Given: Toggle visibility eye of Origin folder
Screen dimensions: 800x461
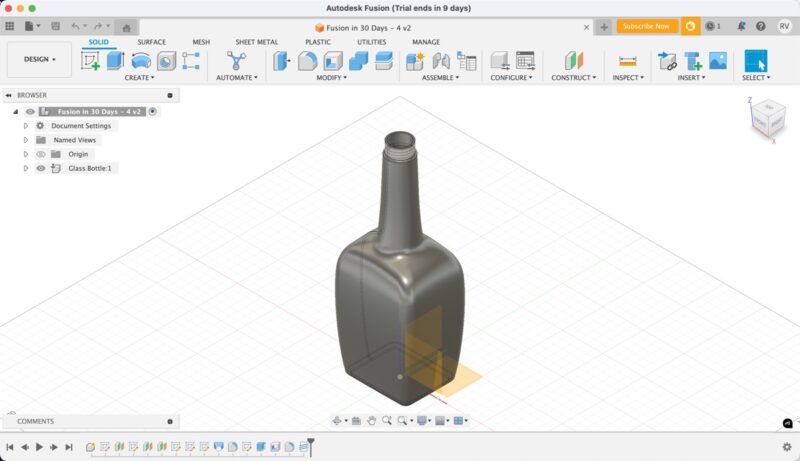Looking at the screenshot, I should (x=41, y=154).
